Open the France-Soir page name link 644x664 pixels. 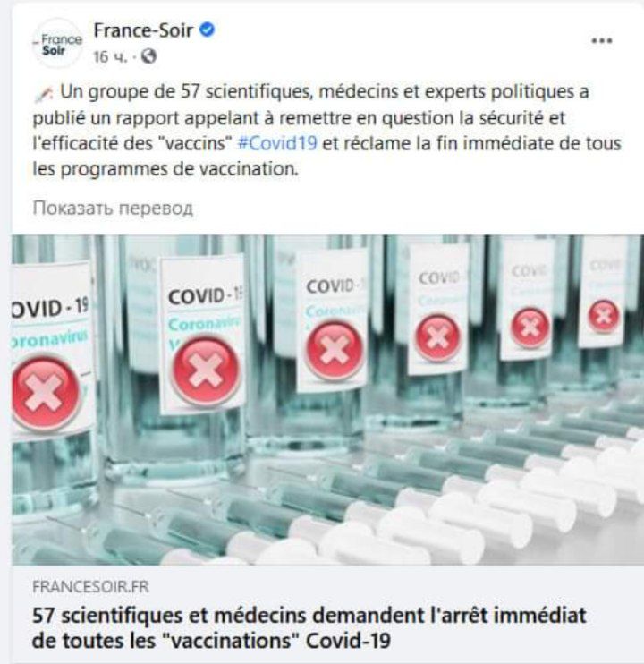tap(143, 30)
